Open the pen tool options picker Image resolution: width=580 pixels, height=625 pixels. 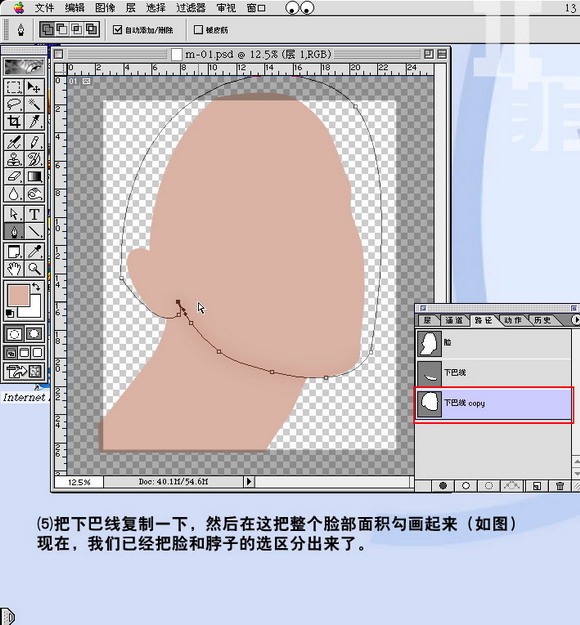(21, 29)
